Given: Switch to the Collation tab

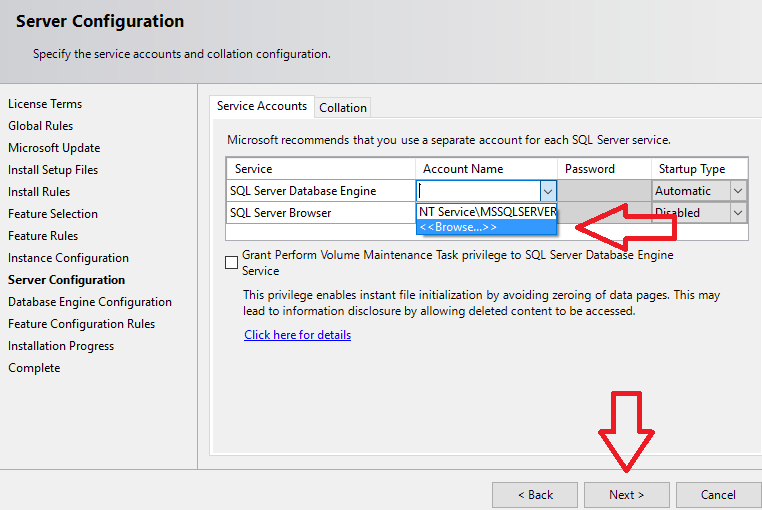Looking at the screenshot, I should point(343,107).
